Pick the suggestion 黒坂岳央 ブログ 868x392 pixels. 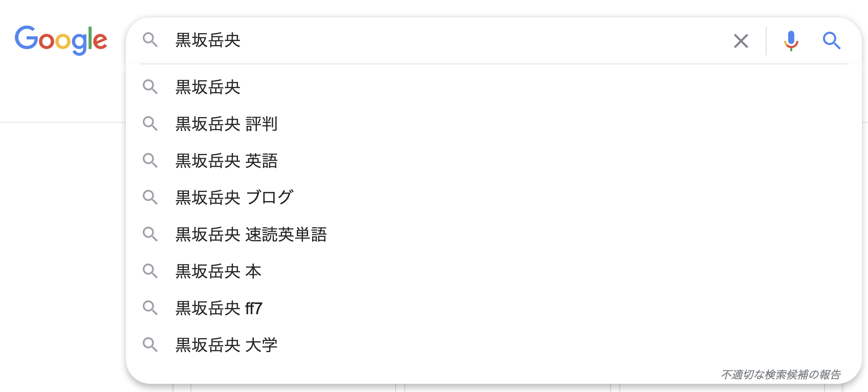tap(494, 198)
